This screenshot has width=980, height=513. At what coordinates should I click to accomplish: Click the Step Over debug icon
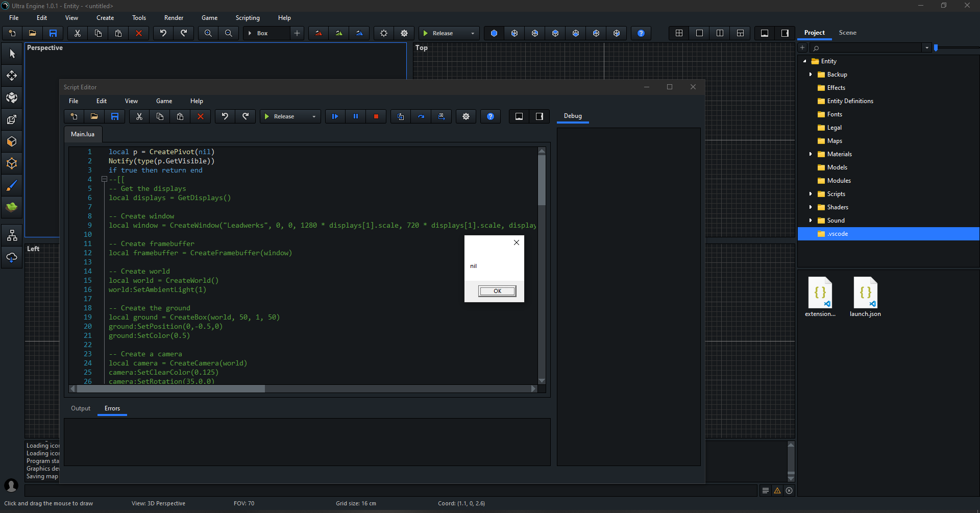pyautogui.click(x=421, y=116)
